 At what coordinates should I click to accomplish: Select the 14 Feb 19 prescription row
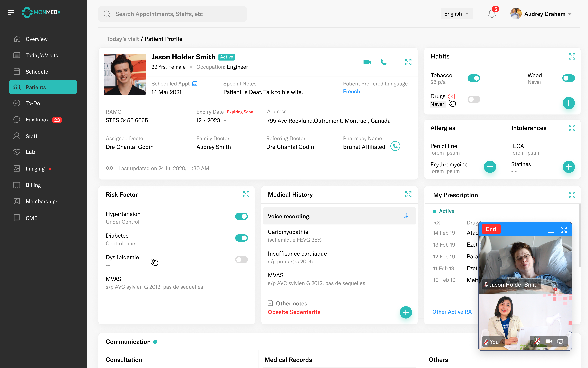click(x=456, y=233)
